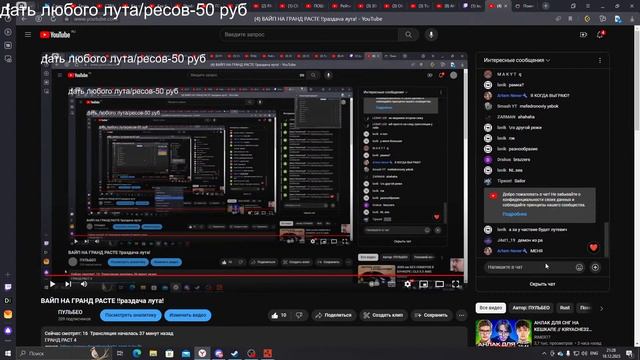Toggle theater mode in the player
The image size is (640, 360).
click(439, 284)
